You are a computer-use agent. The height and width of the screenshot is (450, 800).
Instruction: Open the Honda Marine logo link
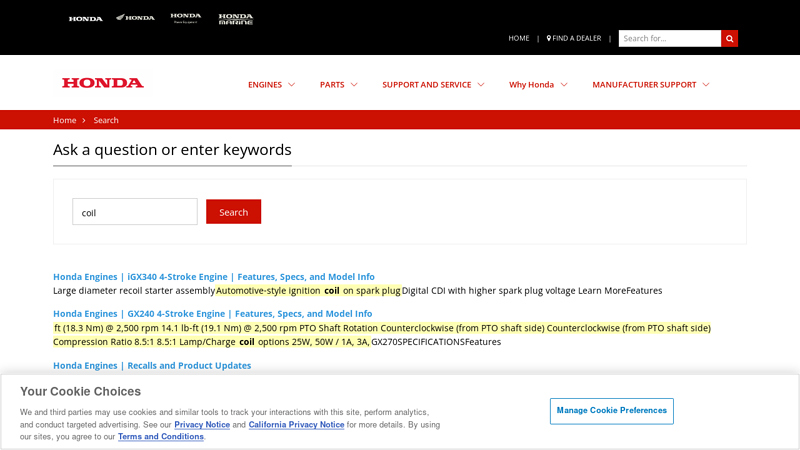pos(236,18)
